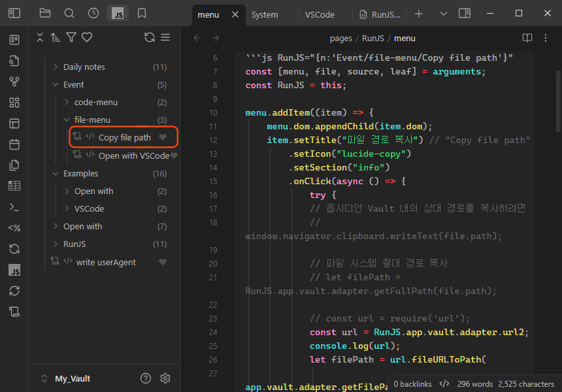The height and width of the screenshot is (392, 562).
Task: Collapse the Examples group
Action: pos(56,173)
